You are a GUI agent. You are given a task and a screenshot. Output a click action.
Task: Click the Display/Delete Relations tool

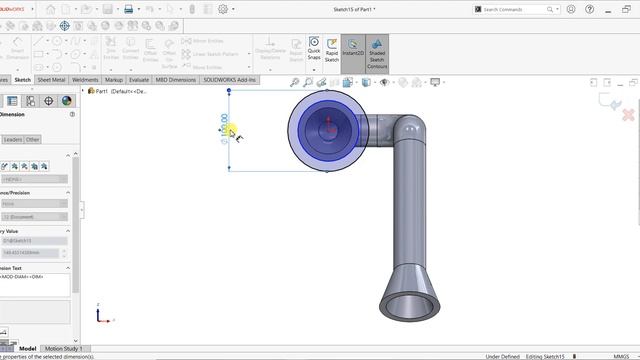click(270, 48)
